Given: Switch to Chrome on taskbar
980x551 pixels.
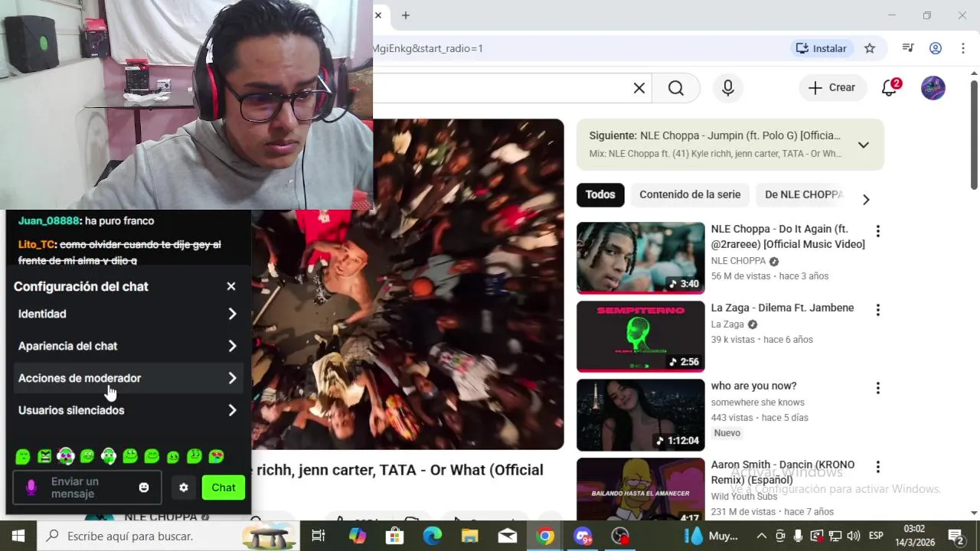Looking at the screenshot, I should point(545,536).
